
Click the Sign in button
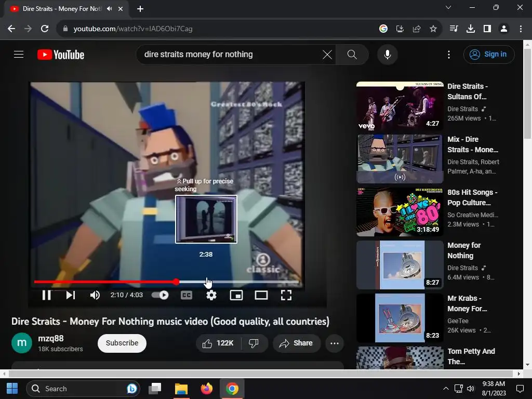pyautogui.click(x=489, y=54)
